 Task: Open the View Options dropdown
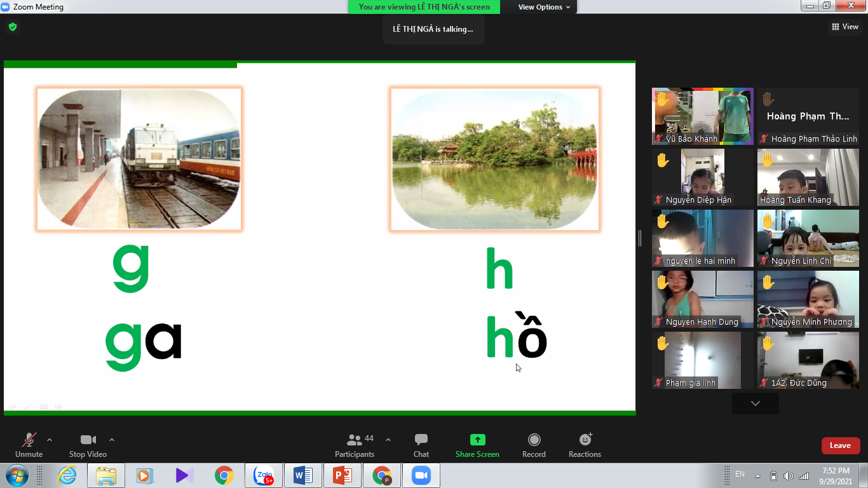[x=543, y=7]
